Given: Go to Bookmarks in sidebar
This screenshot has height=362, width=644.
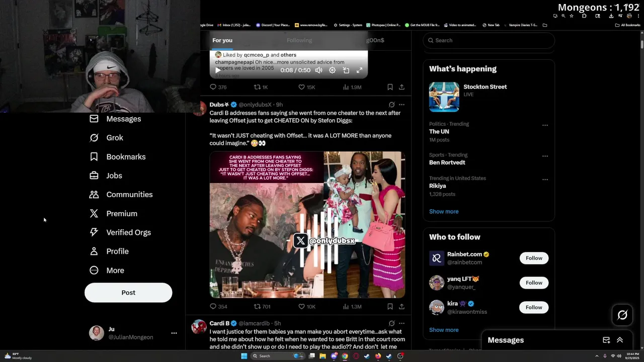Looking at the screenshot, I should point(117,157).
